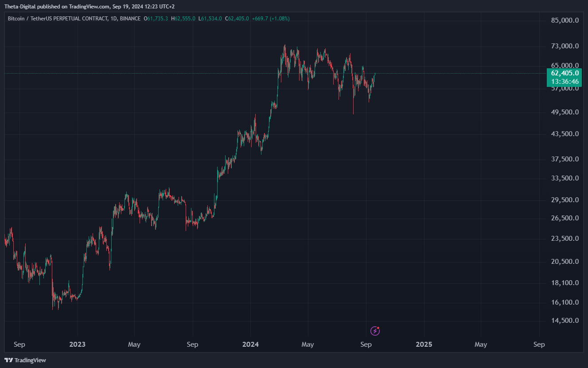Click the chart title Bitcoin / TetherUS PERPETUAL CONTRACT
Screen dimensions: 588x368
pyautogui.click(x=58, y=19)
